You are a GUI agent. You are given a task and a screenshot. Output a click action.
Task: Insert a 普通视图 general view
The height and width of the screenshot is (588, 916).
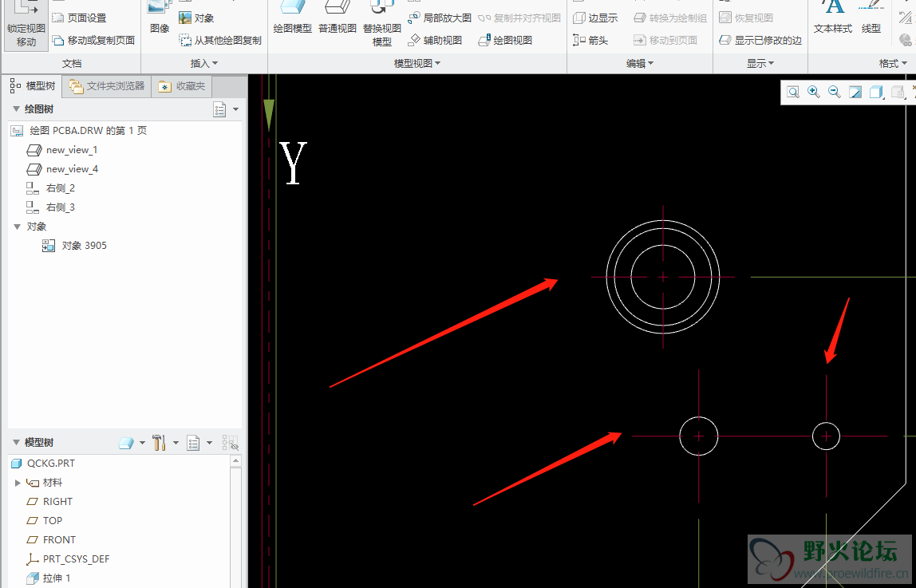pyautogui.click(x=338, y=19)
